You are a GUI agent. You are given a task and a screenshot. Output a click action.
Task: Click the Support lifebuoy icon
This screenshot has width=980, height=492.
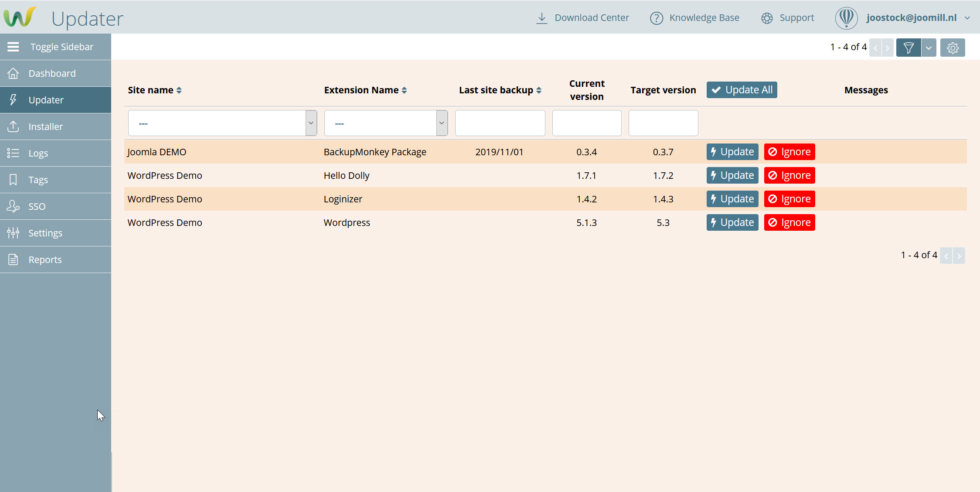point(767,18)
